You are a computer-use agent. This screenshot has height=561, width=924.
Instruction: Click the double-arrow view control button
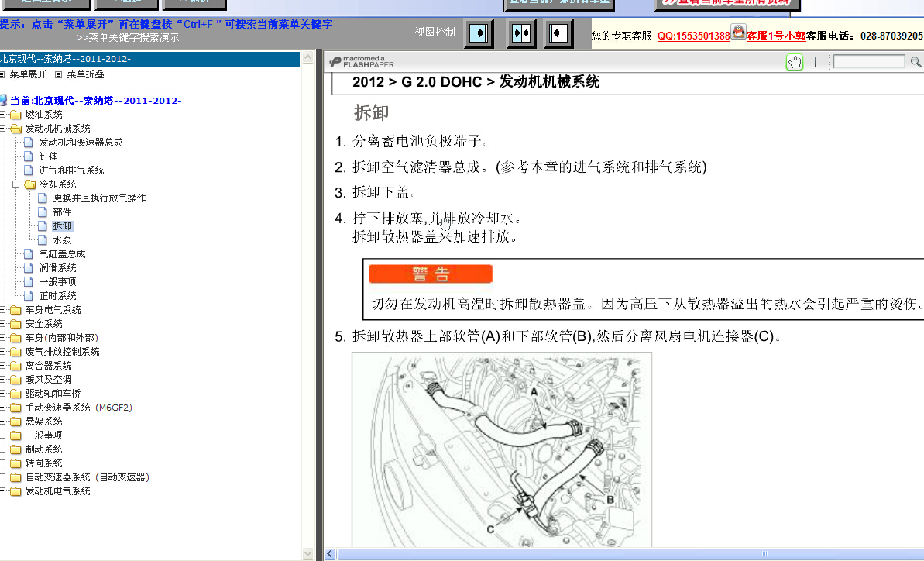click(x=520, y=33)
